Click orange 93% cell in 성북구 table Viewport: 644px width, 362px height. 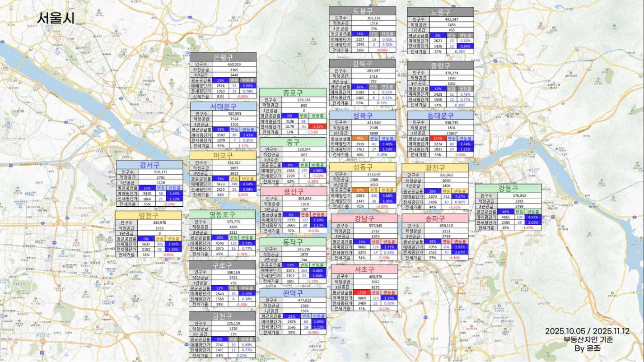359,139
